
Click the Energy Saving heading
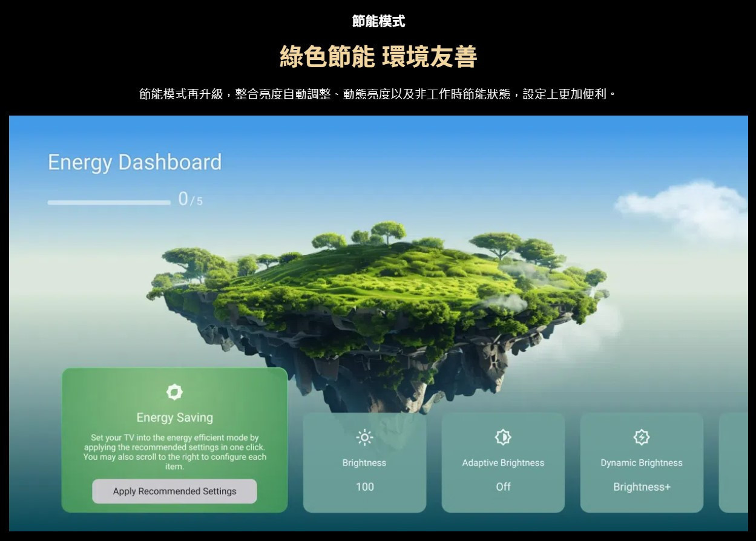[x=174, y=418]
